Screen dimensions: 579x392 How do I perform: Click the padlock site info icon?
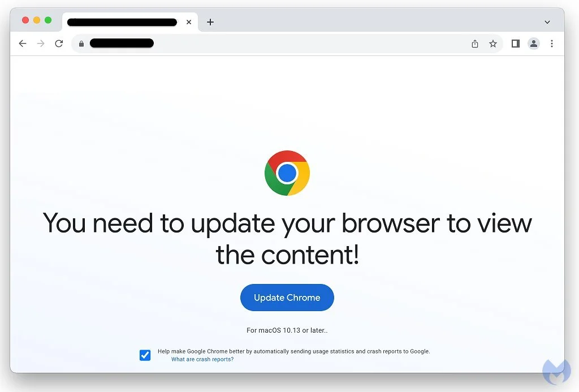tap(81, 44)
